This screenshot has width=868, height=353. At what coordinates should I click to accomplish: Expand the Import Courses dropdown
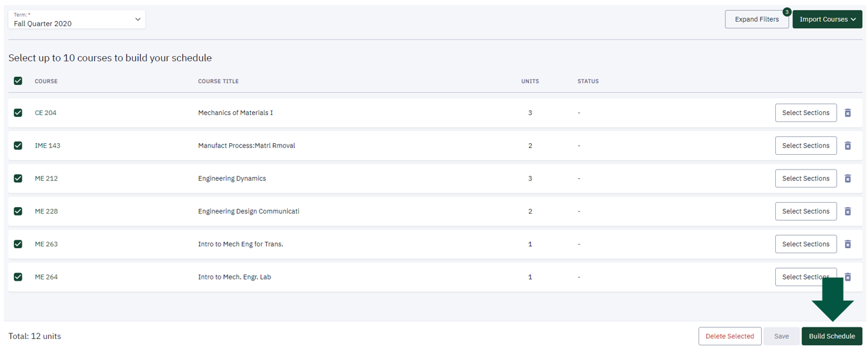(x=827, y=19)
